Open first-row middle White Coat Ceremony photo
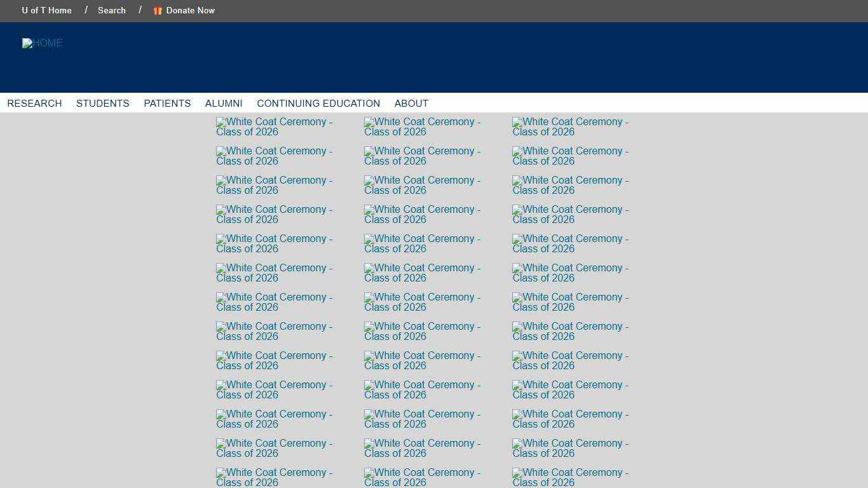 pyautogui.click(x=422, y=127)
